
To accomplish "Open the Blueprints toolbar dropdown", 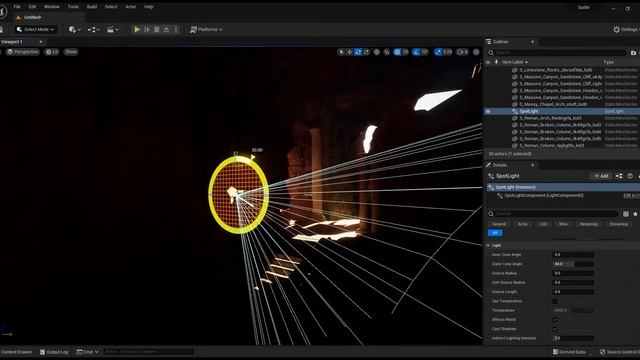I will click(x=93, y=29).
